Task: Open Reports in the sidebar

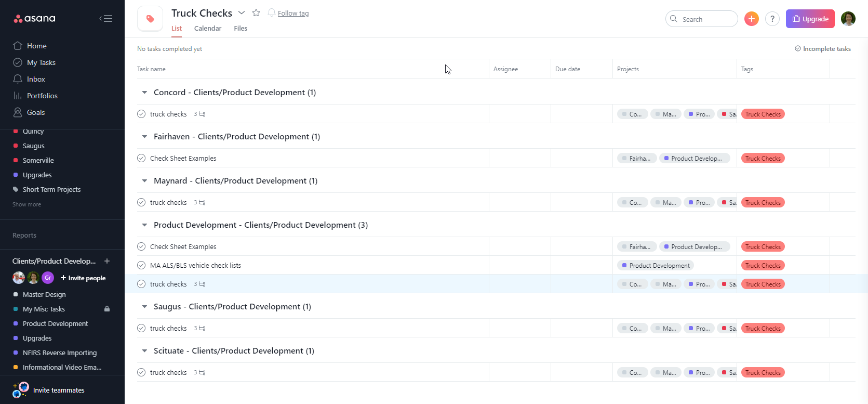Action: pos(24,236)
